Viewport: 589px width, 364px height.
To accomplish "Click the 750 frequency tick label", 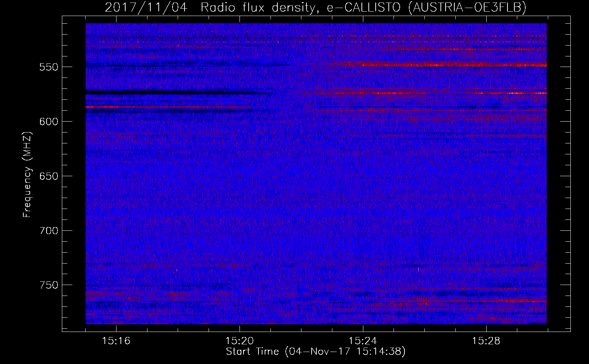I will pyautogui.click(x=49, y=285).
